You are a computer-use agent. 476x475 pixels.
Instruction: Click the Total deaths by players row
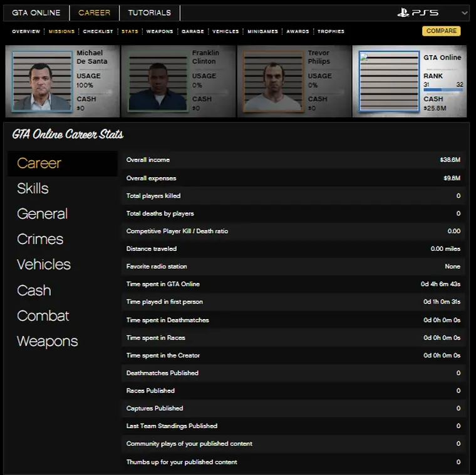coord(293,213)
